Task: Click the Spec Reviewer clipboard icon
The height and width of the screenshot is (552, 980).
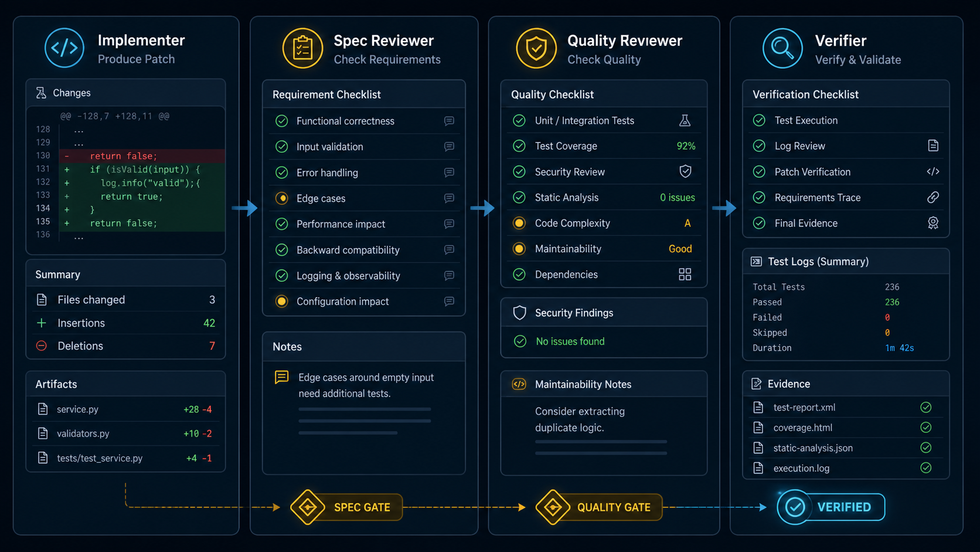Action: (x=302, y=48)
